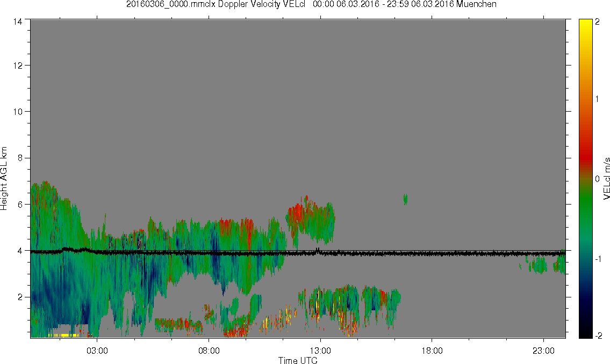Click the "VELcl m/s" colorbar label

(x=606, y=179)
